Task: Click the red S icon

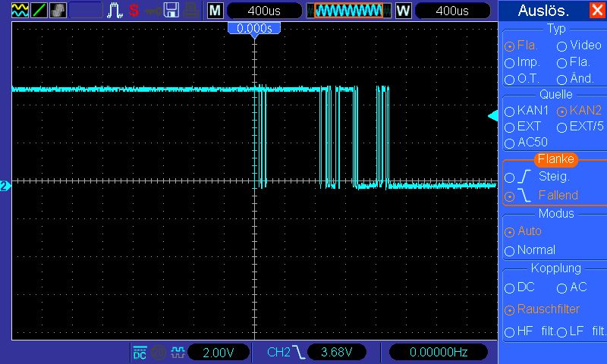Action: [x=134, y=11]
